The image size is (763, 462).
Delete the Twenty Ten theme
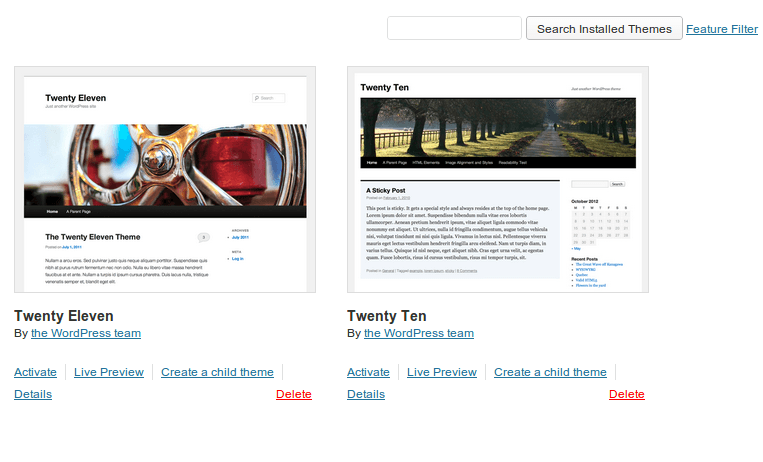pyautogui.click(x=627, y=394)
